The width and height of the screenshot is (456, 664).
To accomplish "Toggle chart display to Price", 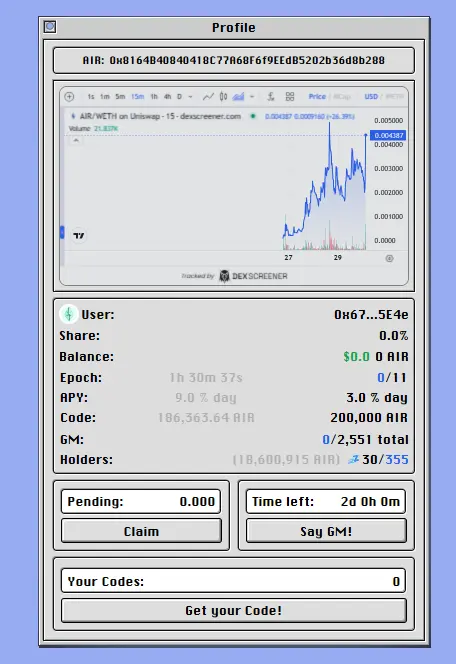I will [x=317, y=97].
